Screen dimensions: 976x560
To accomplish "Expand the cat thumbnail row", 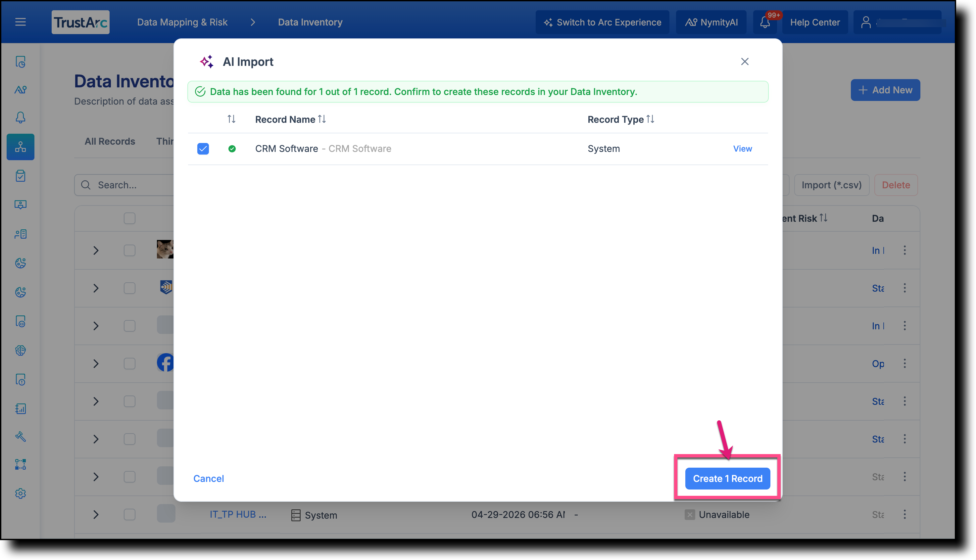I will coord(96,251).
